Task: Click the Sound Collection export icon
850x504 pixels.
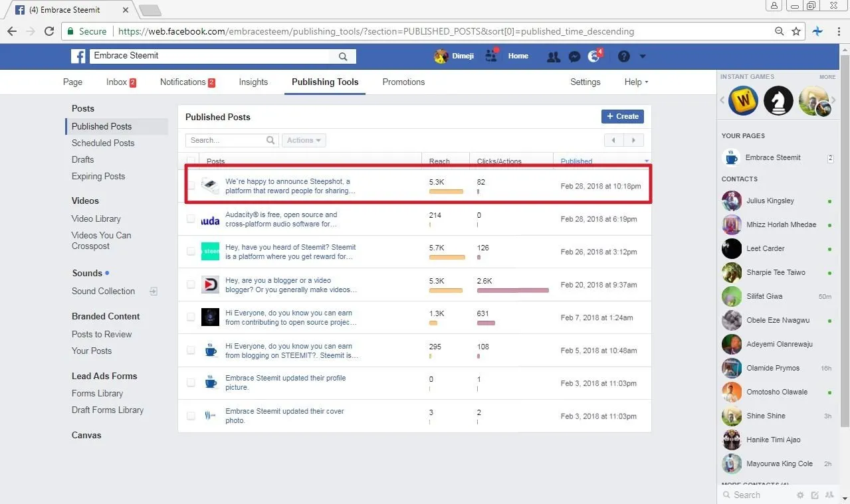Action: tap(154, 291)
